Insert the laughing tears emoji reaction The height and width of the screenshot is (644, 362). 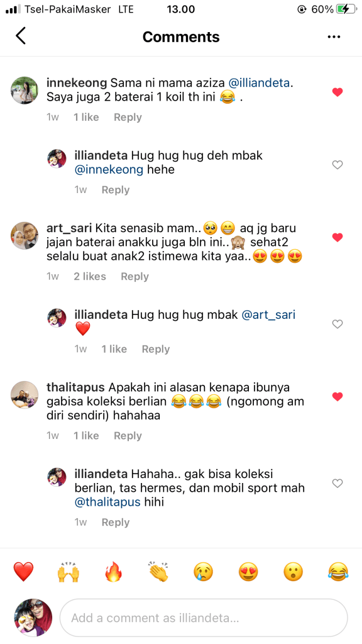coord(339,572)
